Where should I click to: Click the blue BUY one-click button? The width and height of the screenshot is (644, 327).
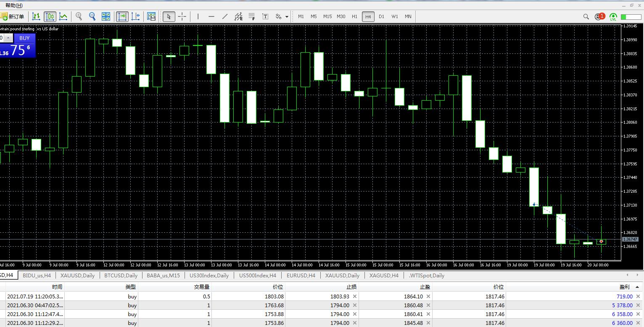pos(24,38)
